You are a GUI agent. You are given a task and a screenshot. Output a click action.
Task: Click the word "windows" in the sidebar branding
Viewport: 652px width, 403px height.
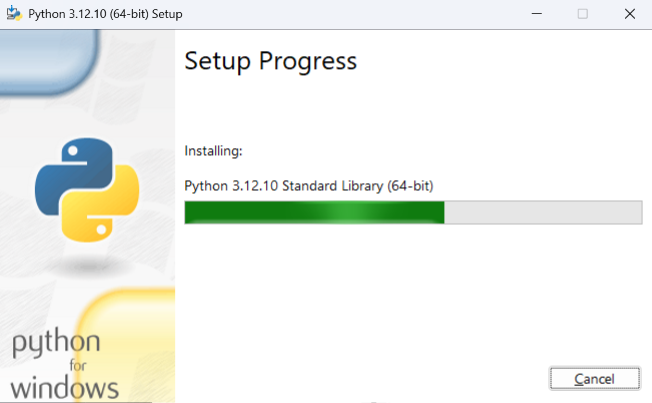[x=64, y=388]
